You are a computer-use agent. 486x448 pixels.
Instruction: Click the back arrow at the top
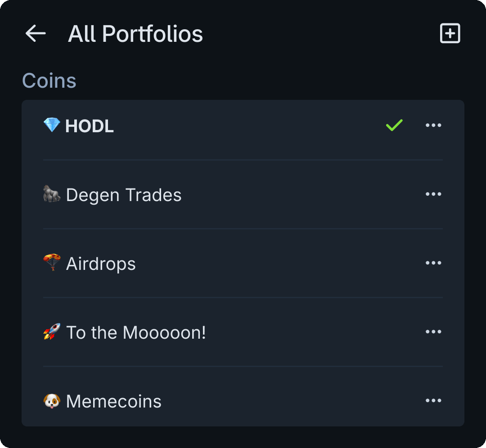[35, 33]
